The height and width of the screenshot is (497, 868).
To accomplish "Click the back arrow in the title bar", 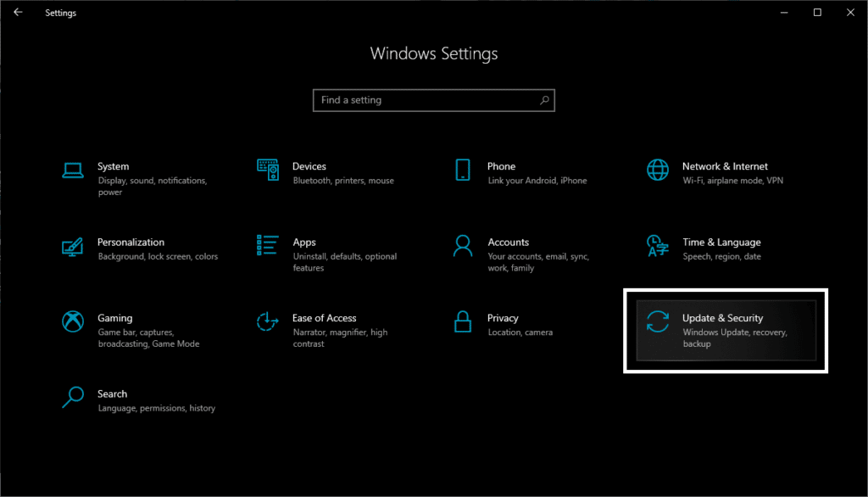I will coord(19,12).
